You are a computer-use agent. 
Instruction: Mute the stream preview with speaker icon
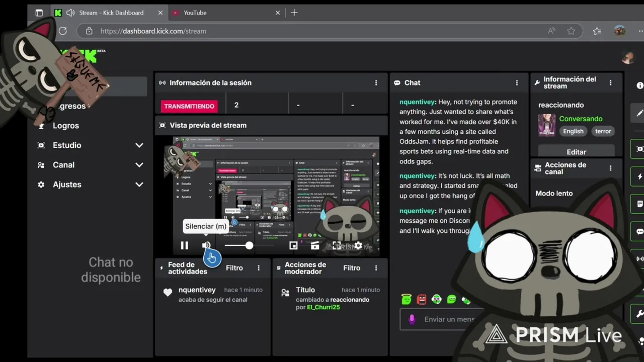point(206,245)
